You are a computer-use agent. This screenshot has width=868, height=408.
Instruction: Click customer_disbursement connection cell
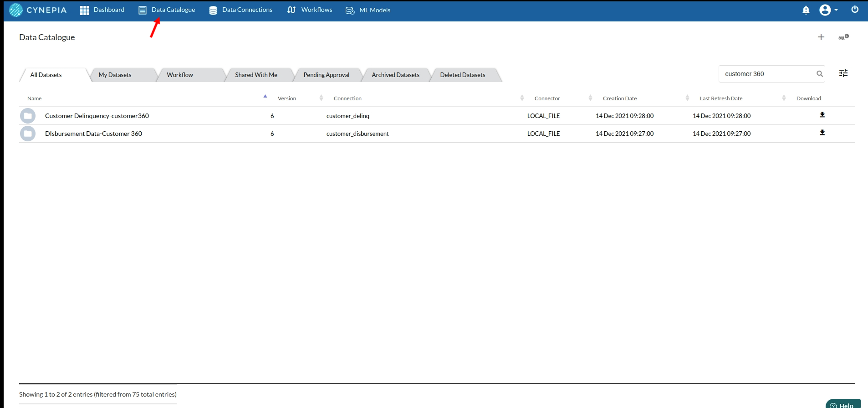(357, 134)
